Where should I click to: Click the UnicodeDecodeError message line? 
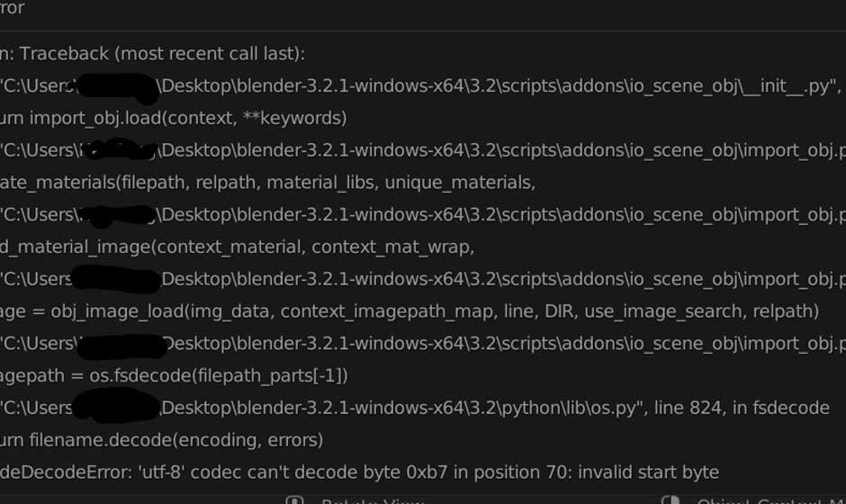[x=359, y=472]
